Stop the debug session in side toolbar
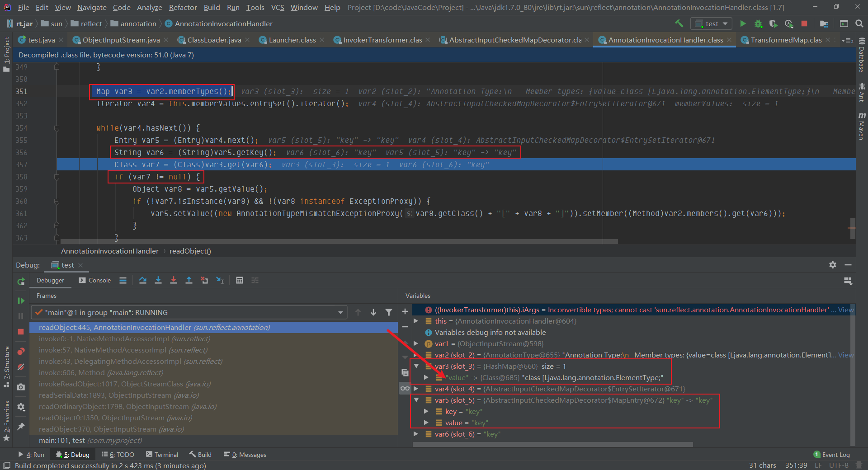This screenshot has height=470, width=868. click(x=21, y=332)
